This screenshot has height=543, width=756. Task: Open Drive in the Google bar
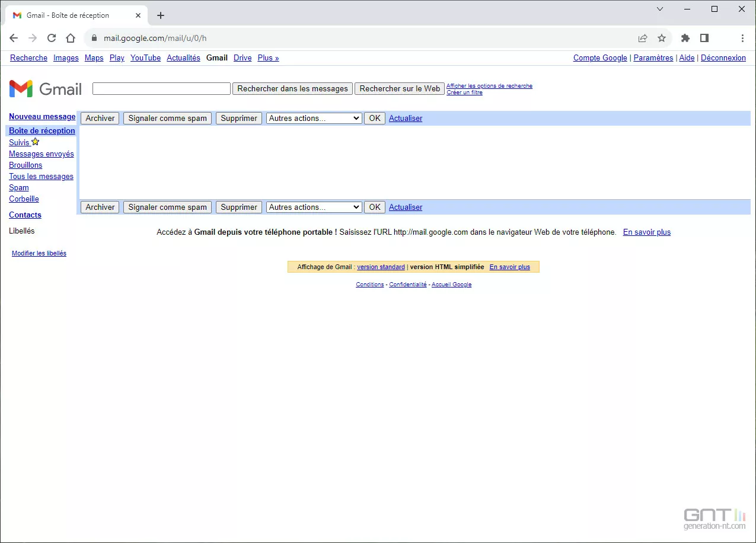tap(243, 58)
